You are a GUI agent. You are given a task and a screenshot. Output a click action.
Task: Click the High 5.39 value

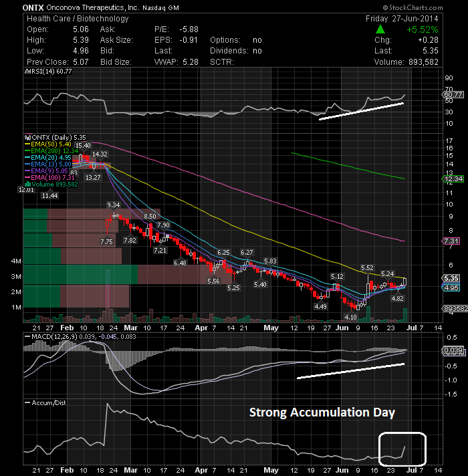[81, 40]
